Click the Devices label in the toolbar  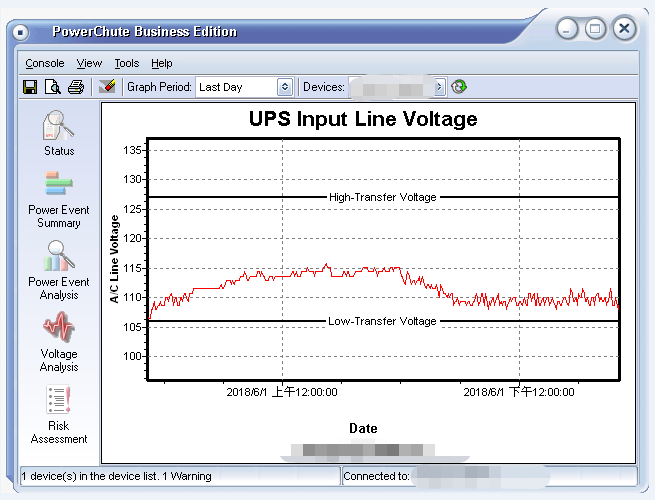click(324, 87)
